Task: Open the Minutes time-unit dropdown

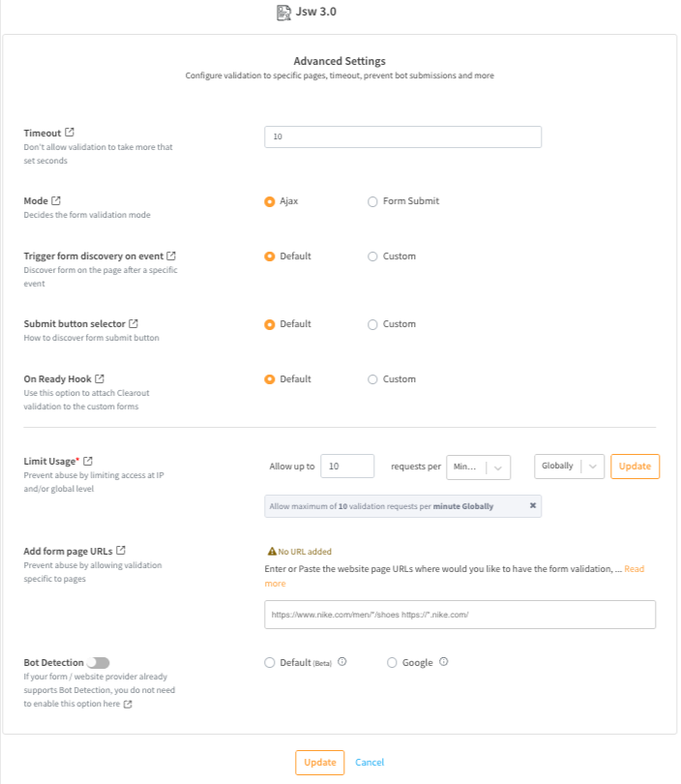Action: tap(478, 466)
